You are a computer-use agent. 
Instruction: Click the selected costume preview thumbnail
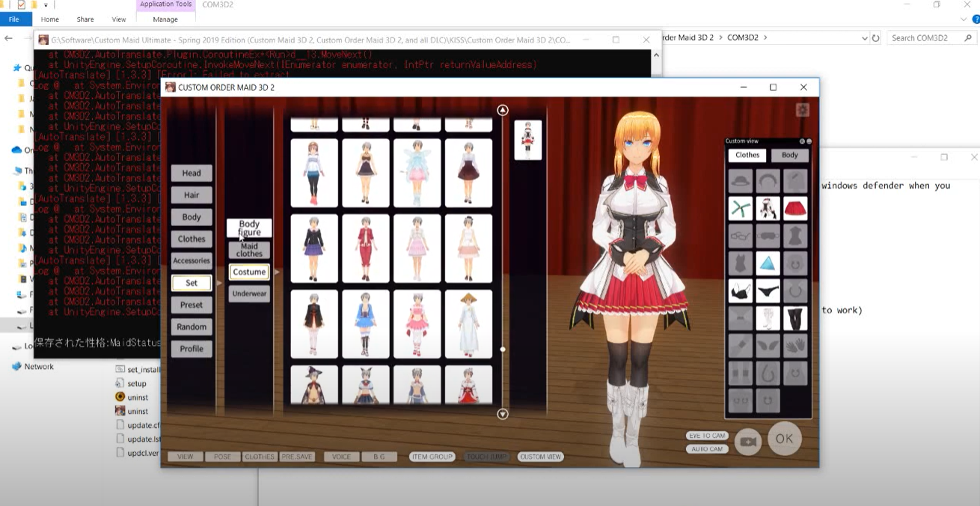[528, 140]
